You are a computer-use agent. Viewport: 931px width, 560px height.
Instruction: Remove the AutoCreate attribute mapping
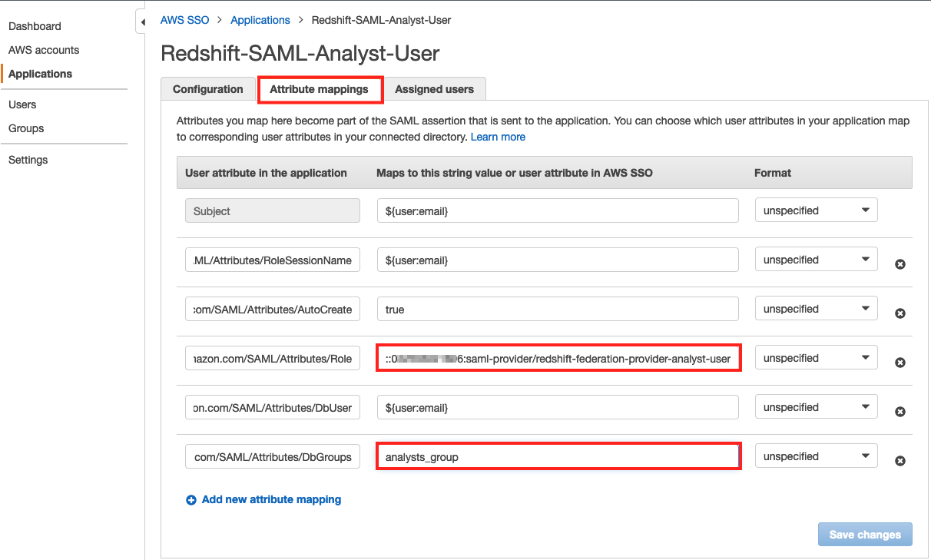tap(900, 313)
